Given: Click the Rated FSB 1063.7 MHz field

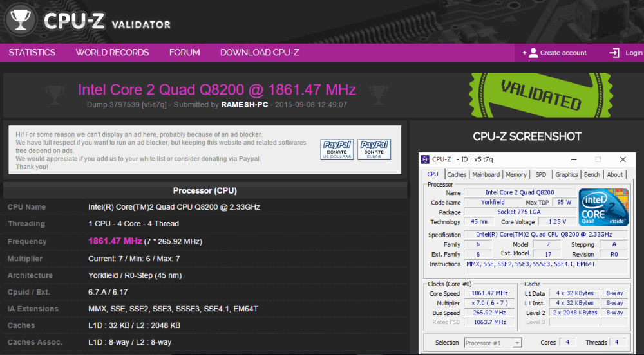Looking at the screenshot, I should (x=490, y=322).
